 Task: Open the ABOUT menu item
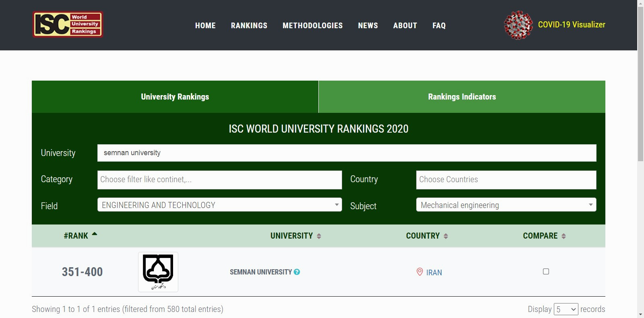pyautogui.click(x=405, y=25)
